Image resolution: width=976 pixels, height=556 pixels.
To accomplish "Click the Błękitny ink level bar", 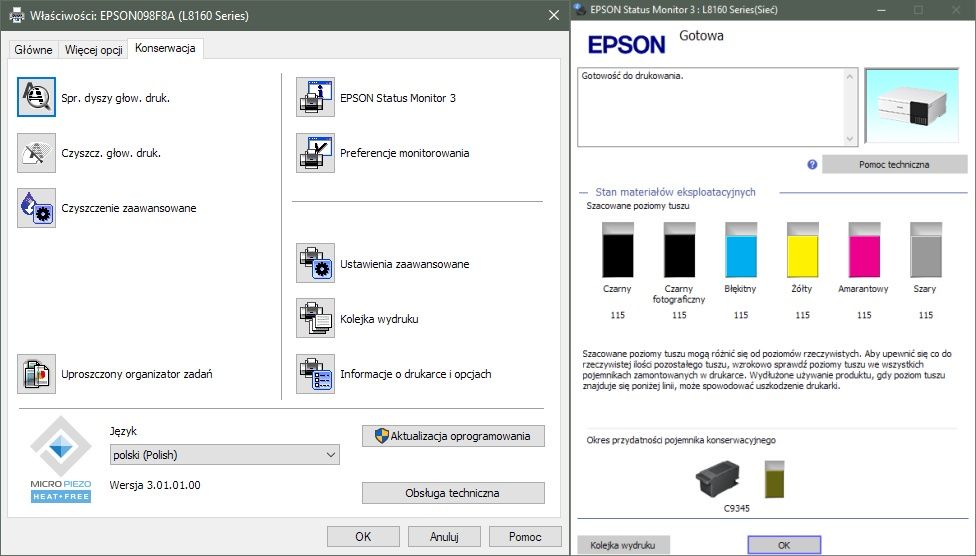I will (x=741, y=250).
